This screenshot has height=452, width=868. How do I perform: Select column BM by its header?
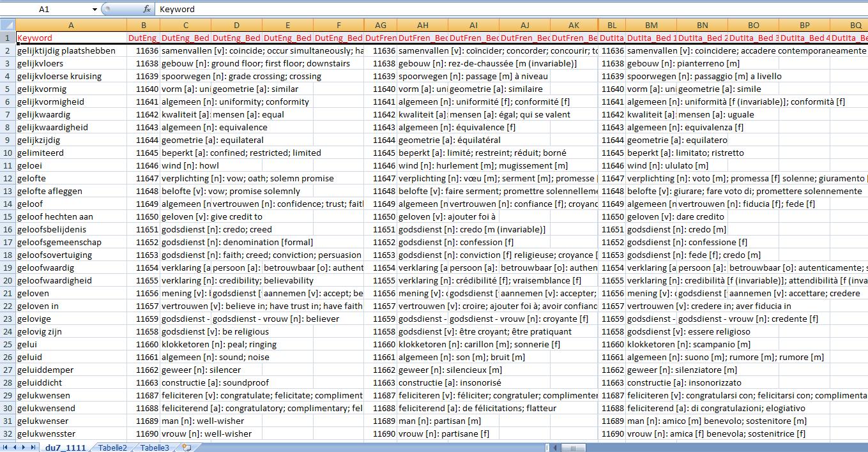tap(651, 25)
